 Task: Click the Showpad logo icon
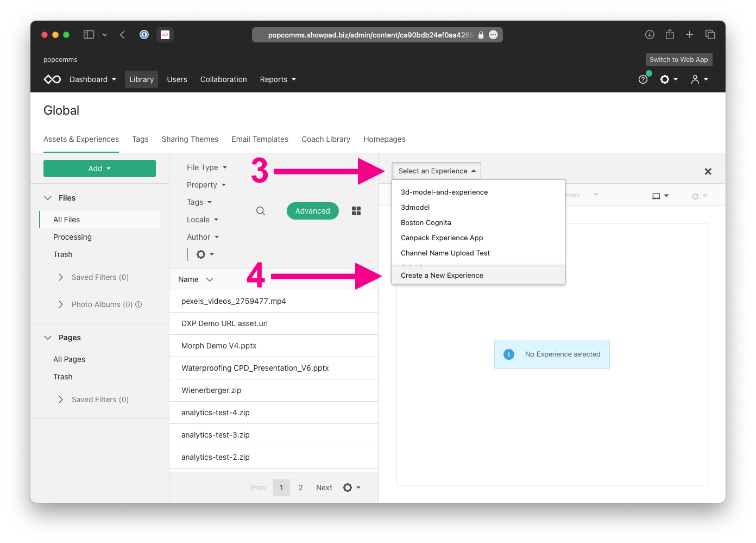(52, 79)
